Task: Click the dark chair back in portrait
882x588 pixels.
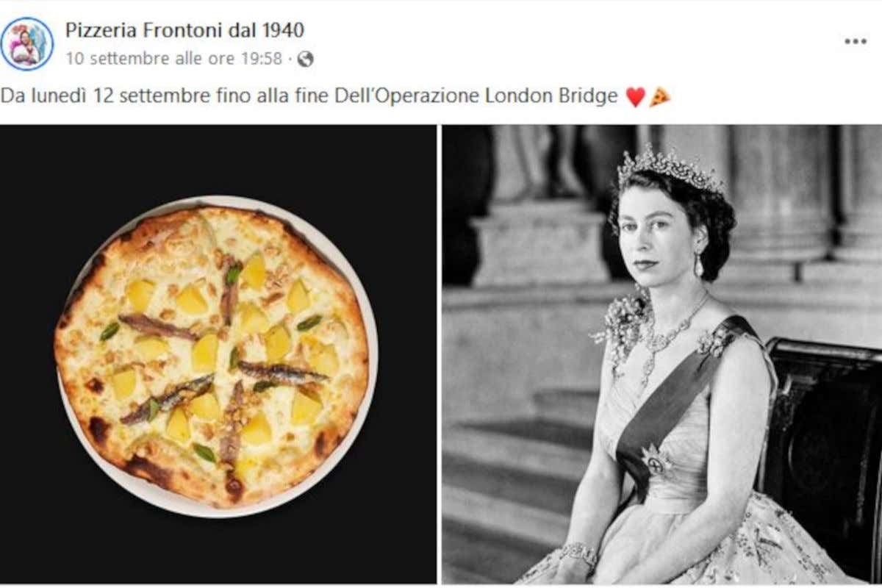Action: (x=823, y=456)
